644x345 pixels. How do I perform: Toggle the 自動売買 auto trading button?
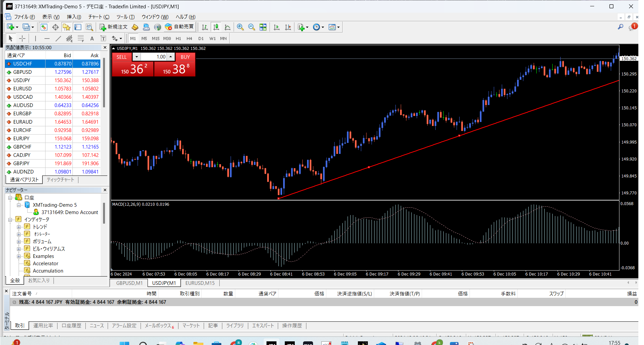[180, 27]
